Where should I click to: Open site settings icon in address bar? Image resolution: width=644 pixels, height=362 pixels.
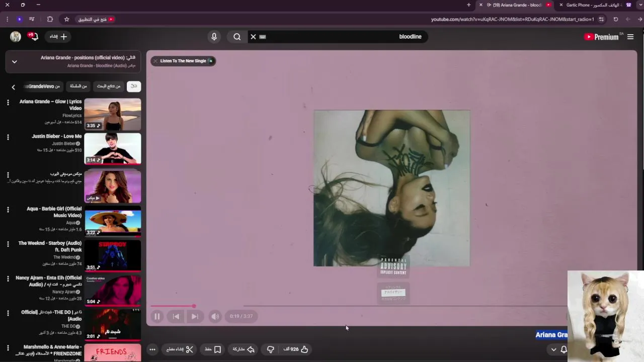601,19
